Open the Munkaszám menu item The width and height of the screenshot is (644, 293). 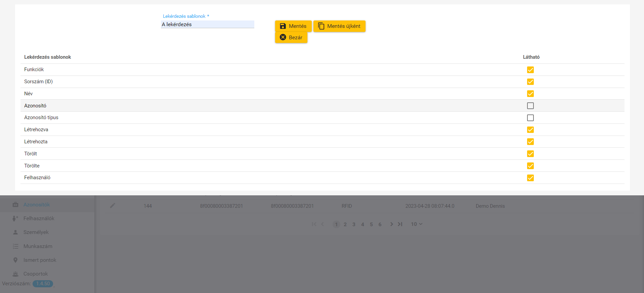pyautogui.click(x=38, y=246)
